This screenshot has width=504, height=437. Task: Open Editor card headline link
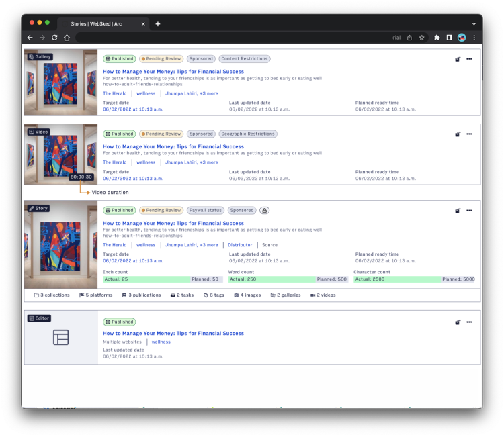pos(173,334)
